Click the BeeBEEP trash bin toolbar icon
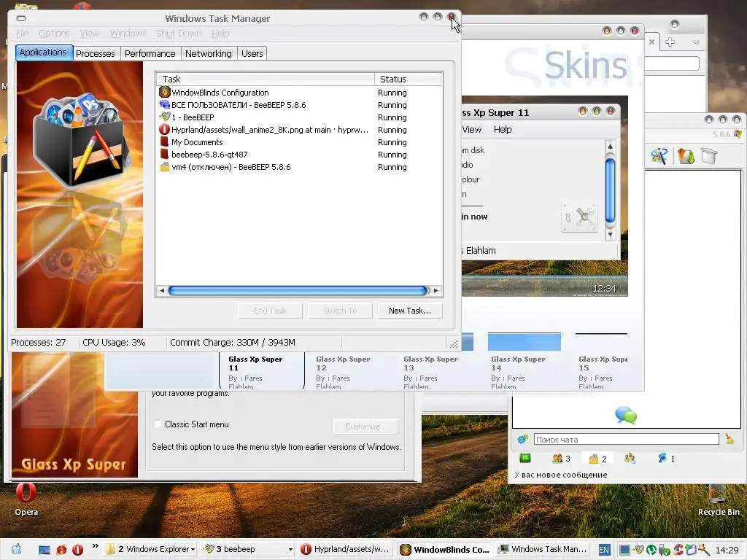This screenshot has height=560, width=747. point(709,156)
